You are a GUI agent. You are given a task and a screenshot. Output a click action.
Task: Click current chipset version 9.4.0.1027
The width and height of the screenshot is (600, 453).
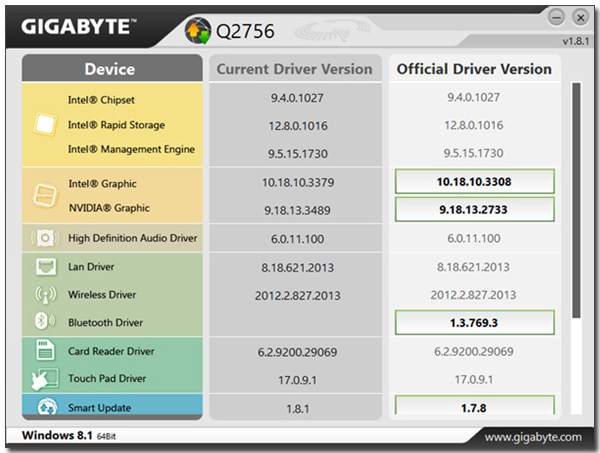297,98
